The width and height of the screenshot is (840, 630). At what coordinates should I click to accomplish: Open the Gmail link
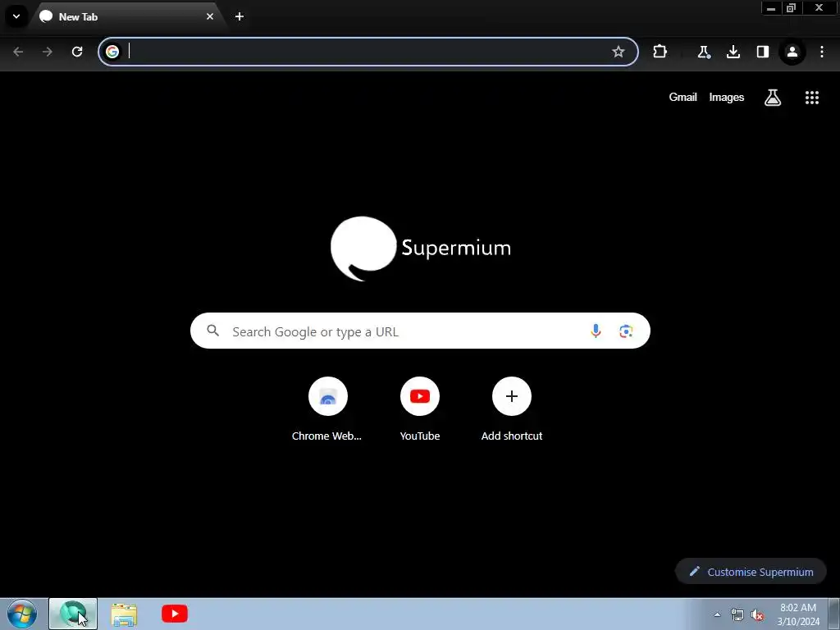(x=682, y=97)
